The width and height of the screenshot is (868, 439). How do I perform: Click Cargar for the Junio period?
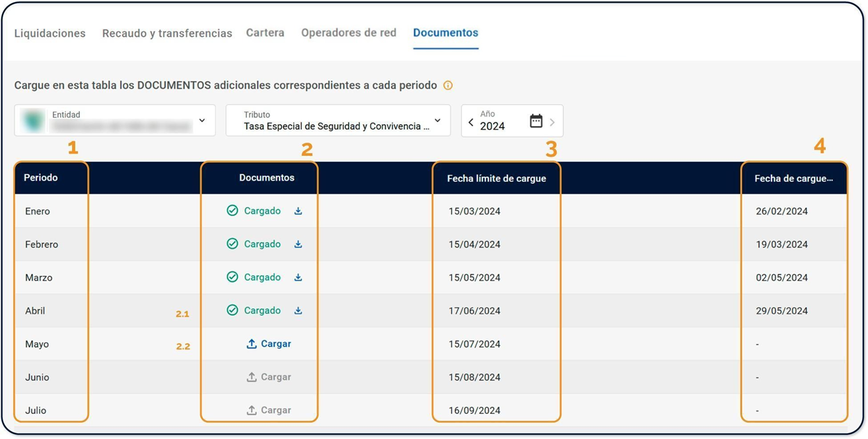pyautogui.click(x=275, y=377)
